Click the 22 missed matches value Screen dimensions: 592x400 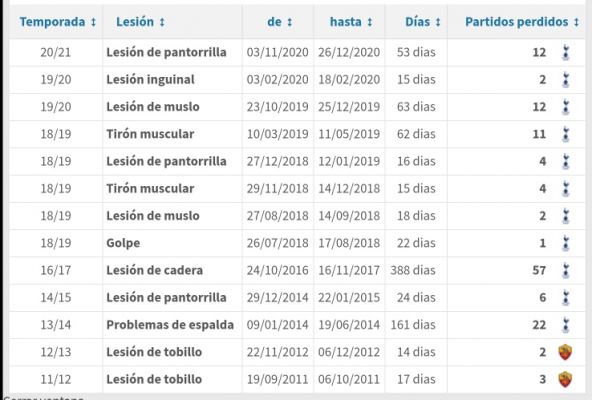click(539, 325)
